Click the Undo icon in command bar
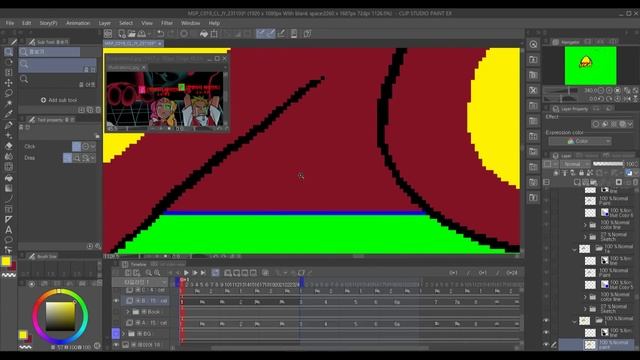 [160, 33]
